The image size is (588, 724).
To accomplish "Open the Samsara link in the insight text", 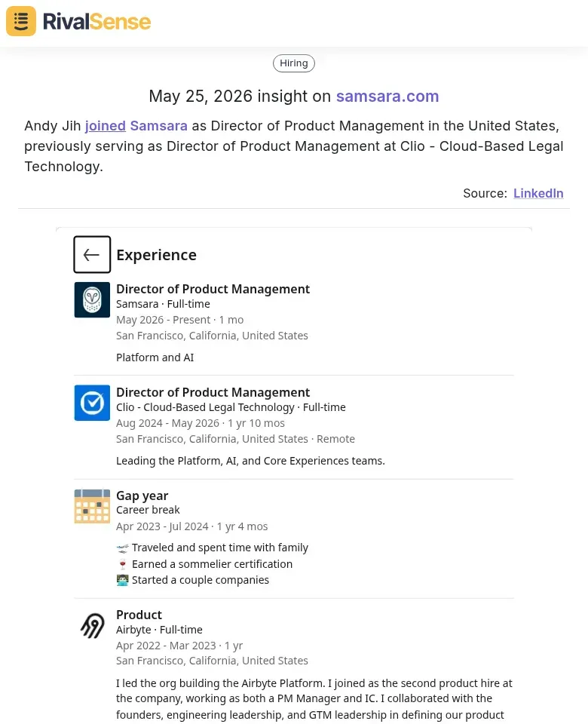I will [159, 126].
